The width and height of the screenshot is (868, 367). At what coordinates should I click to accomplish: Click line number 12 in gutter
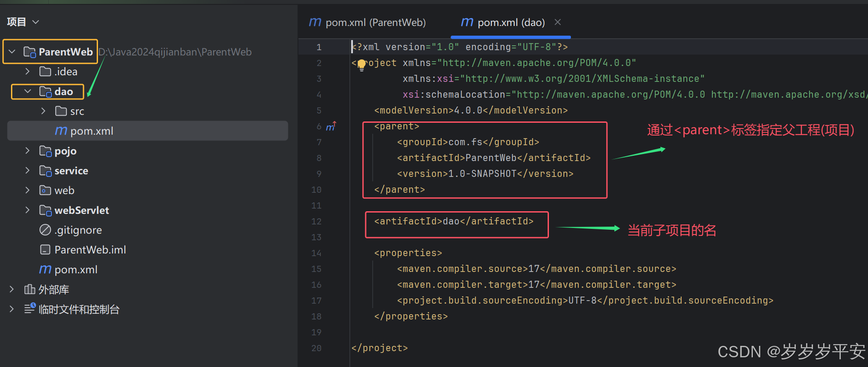[316, 221]
